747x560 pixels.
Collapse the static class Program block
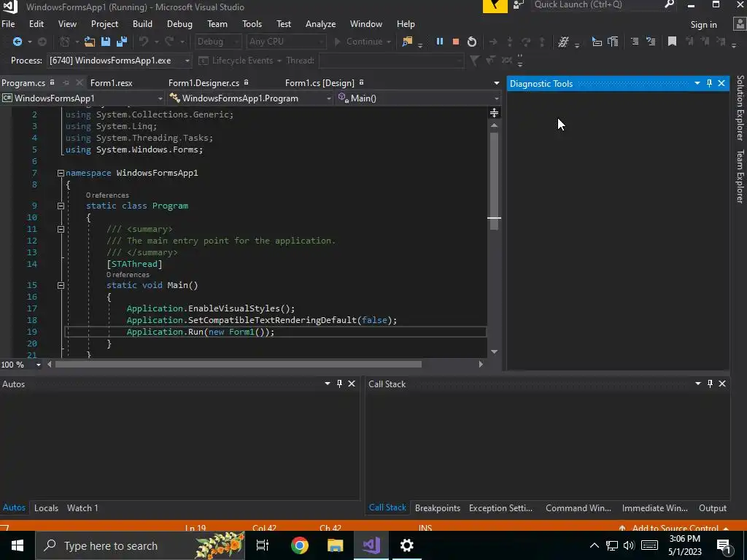point(61,206)
